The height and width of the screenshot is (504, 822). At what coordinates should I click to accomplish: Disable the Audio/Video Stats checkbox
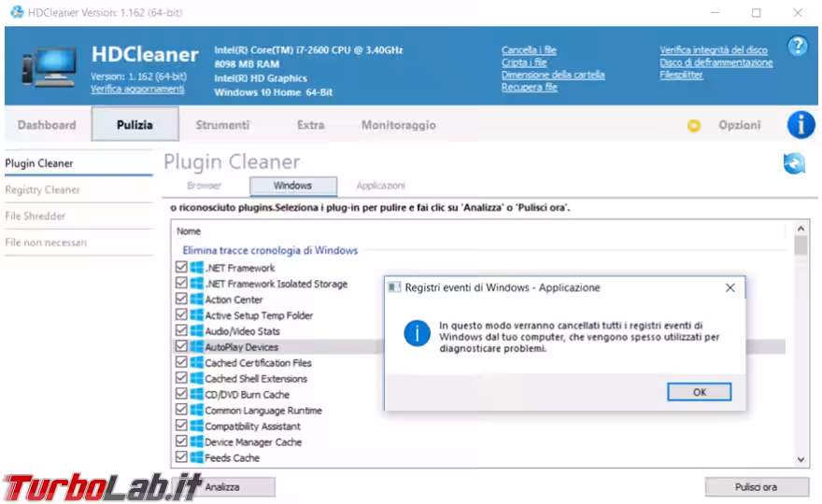(181, 330)
